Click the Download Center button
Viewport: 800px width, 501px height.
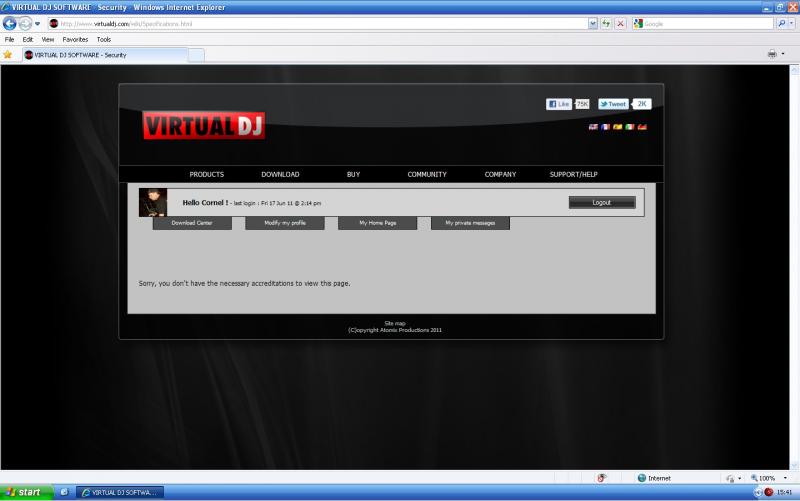point(192,223)
